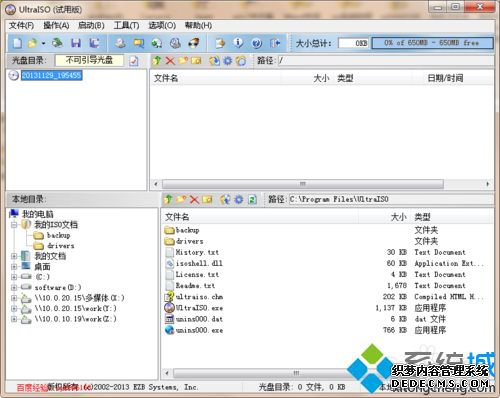Screen dimensions: 500x398
Task: Open the 帮助(H) menu
Action: tap(198, 25)
